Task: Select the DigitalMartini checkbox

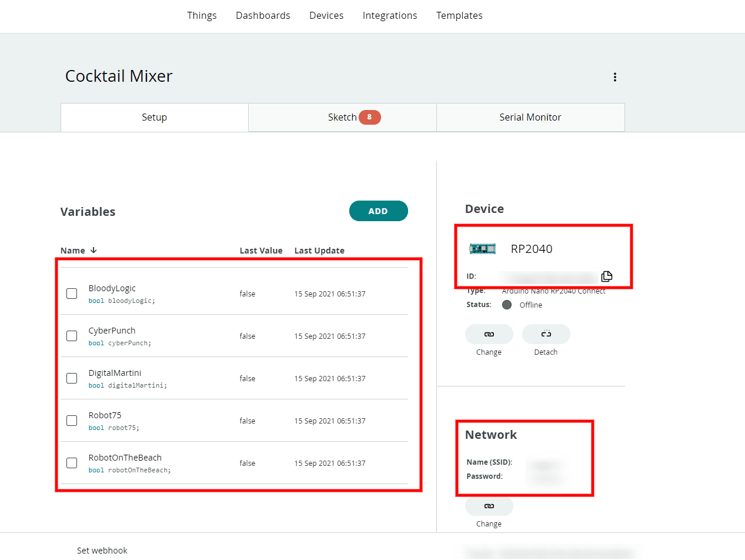Action: click(72, 378)
